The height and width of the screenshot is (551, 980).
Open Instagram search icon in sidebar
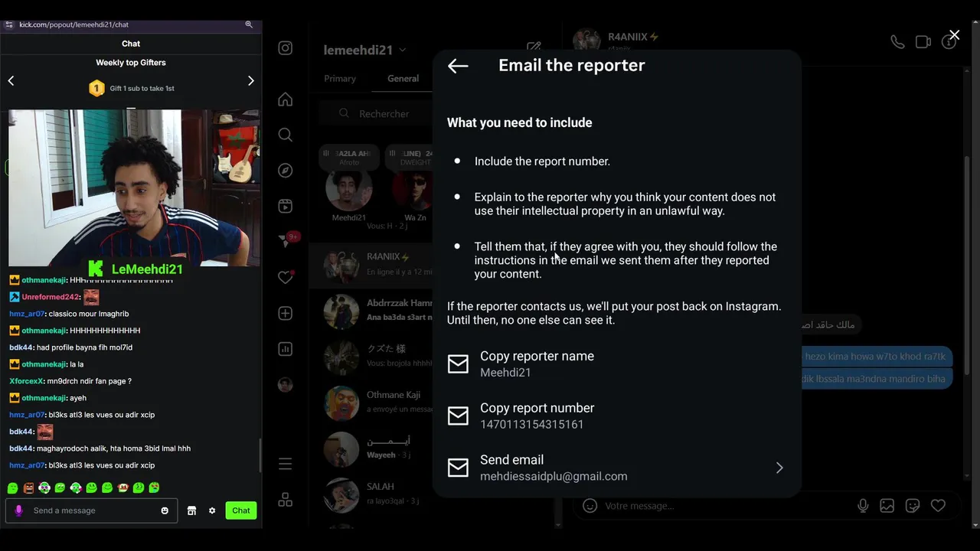point(286,135)
